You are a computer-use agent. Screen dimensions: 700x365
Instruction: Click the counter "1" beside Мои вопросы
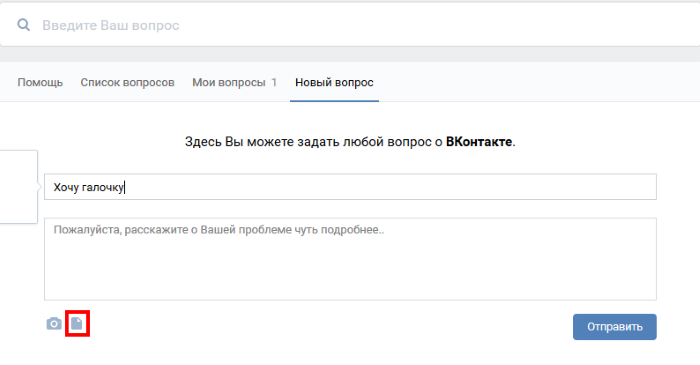(274, 83)
